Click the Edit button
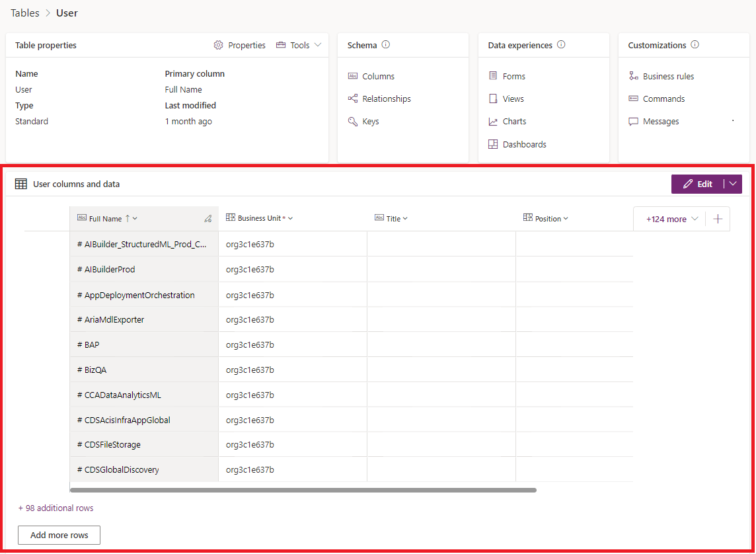Screen dimensions: 756x554 pyautogui.click(x=698, y=184)
